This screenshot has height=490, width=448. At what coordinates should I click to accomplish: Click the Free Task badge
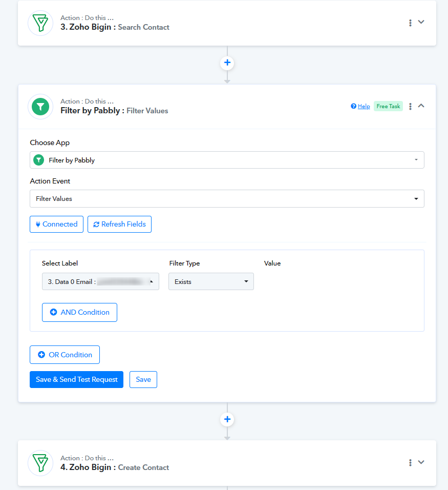pyautogui.click(x=388, y=106)
